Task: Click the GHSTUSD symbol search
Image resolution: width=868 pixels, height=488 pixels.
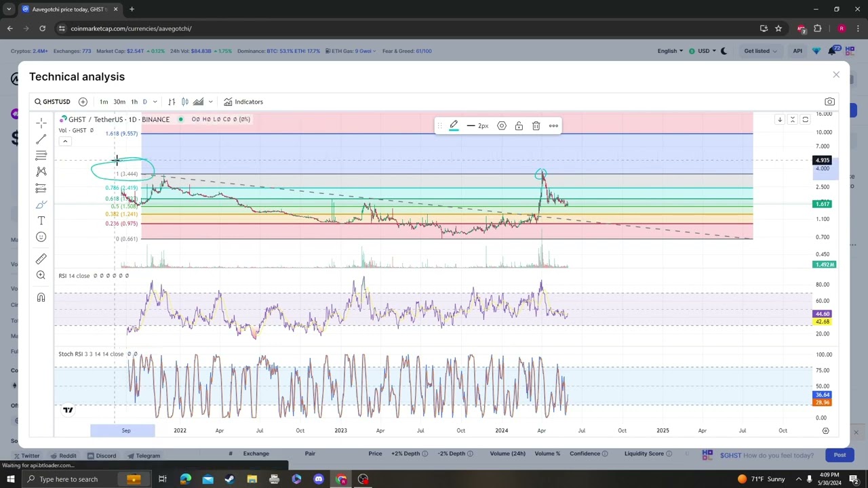Action: click(52, 102)
